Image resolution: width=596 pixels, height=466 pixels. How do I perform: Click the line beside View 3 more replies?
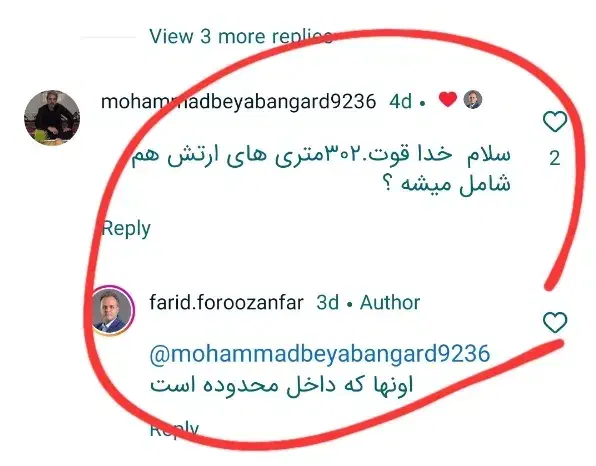click(108, 37)
